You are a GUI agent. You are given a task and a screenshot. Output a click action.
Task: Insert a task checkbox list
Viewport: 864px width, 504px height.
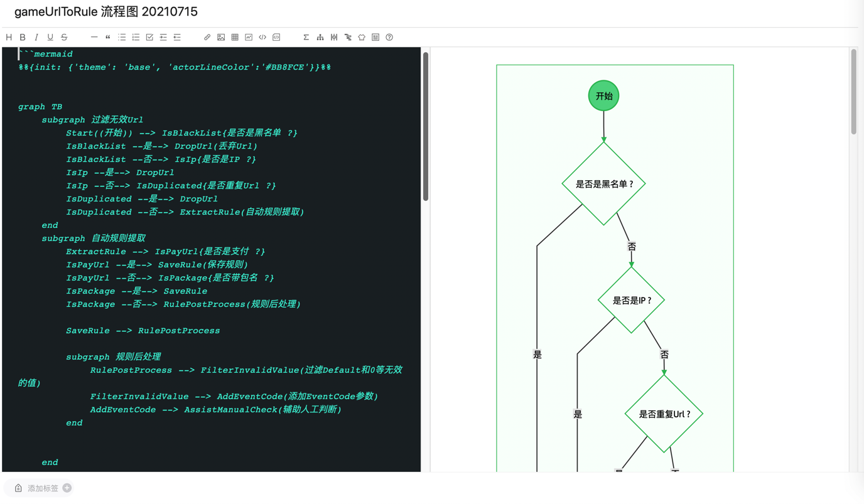(149, 38)
